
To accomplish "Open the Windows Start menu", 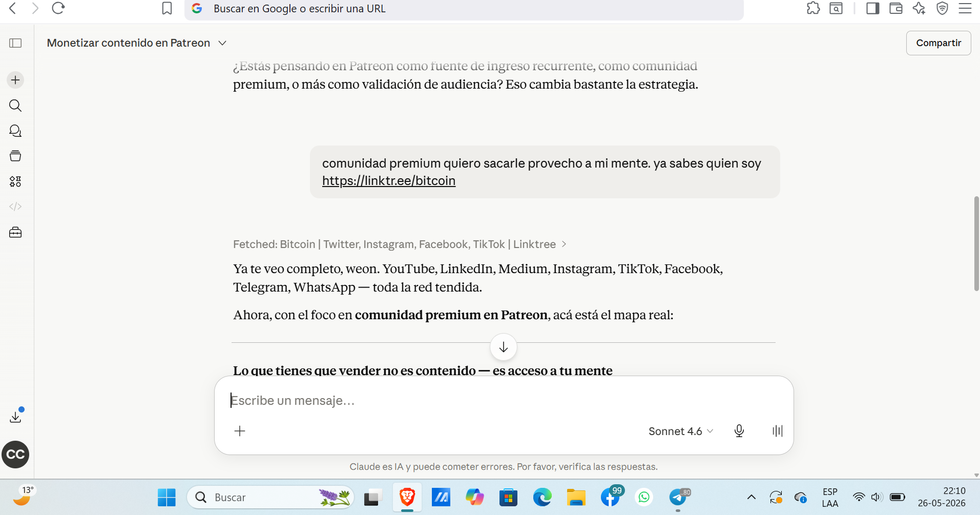I will tap(166, 498).
